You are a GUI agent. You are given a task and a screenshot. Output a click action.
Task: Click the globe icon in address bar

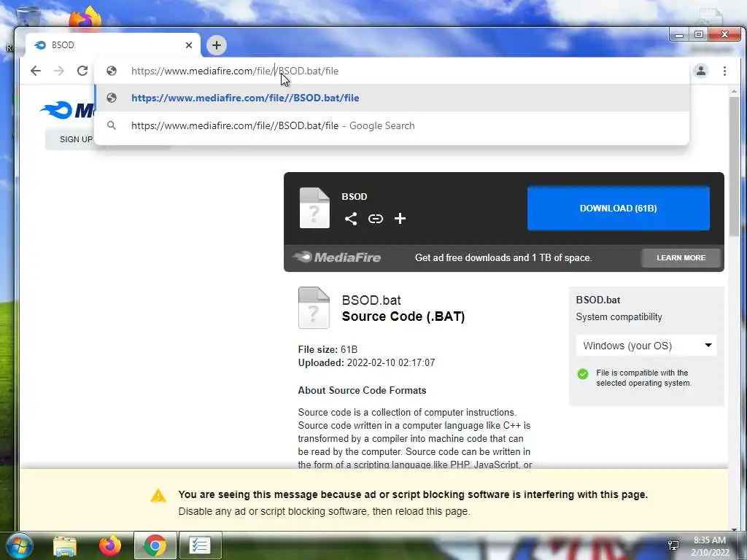click(112, 71)
